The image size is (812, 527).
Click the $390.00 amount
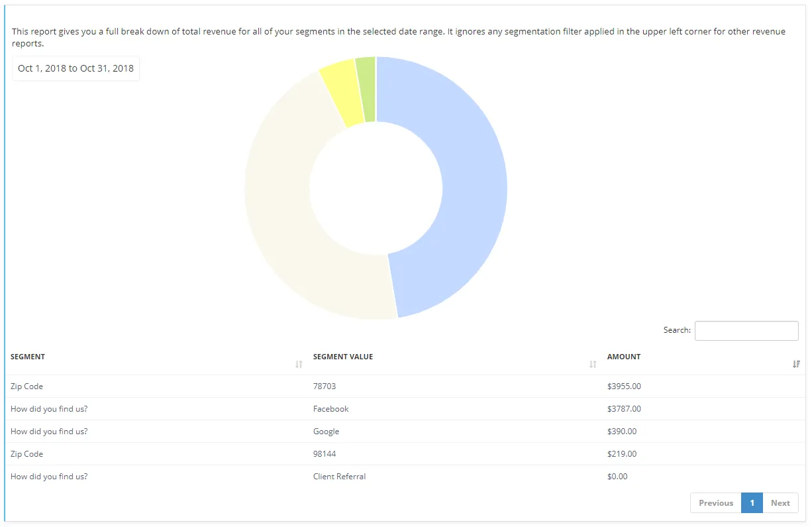622,432
